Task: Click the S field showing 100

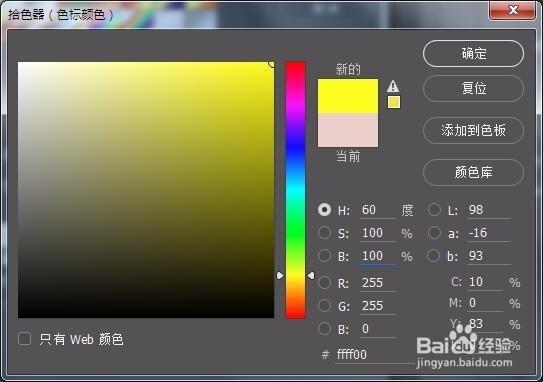Action: point(378,233)
